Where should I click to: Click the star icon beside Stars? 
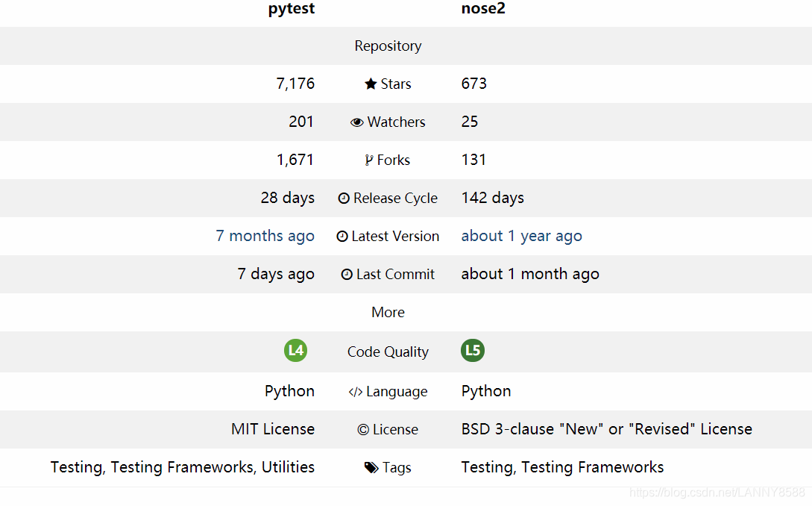pyautogui.click(x=371, y=84)
